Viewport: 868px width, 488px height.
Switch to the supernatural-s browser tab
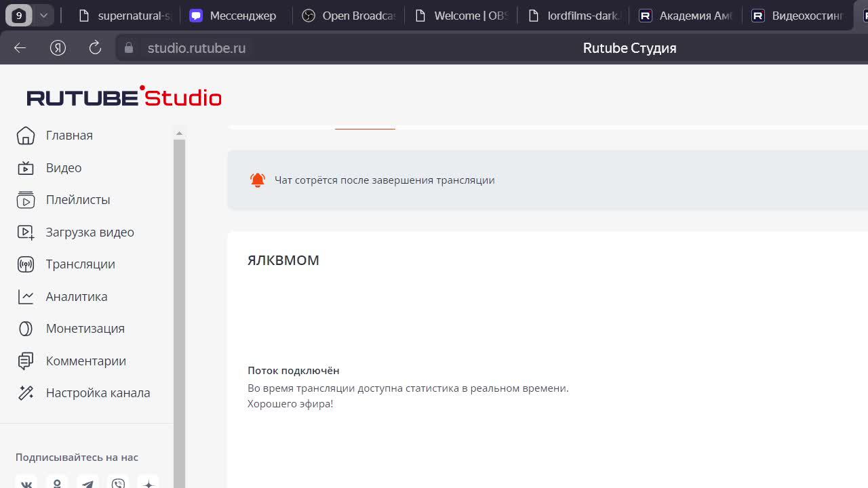coord(124,15)
